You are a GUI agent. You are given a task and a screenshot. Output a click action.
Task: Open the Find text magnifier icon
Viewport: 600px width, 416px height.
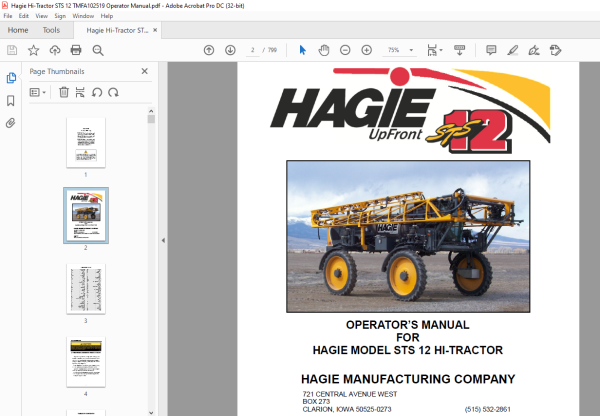tap(98, 50)
